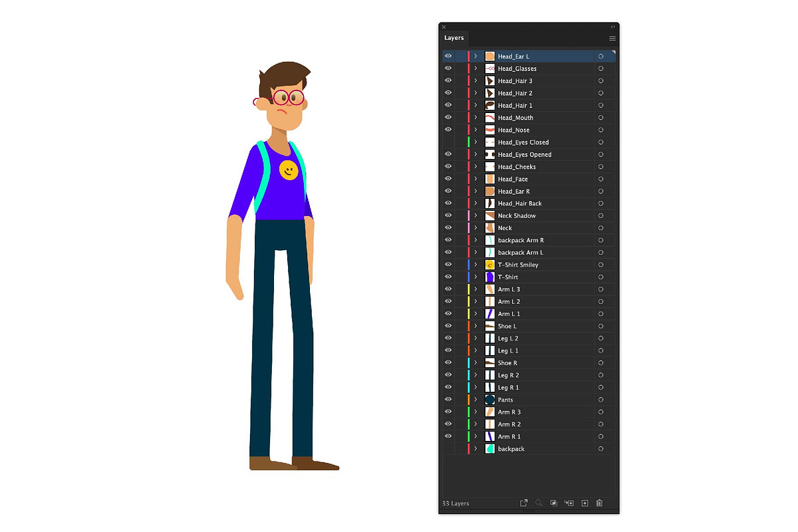The height and width of the screenshot is (532, 798).
Task: Select the Head_Nose layer name
Action: [x=514, y=130]
